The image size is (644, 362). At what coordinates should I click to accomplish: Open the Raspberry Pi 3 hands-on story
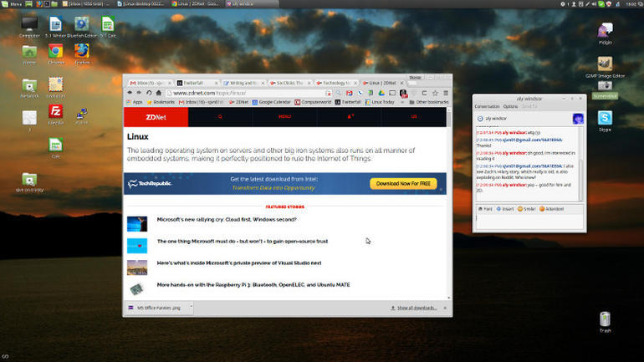(253, 285)
